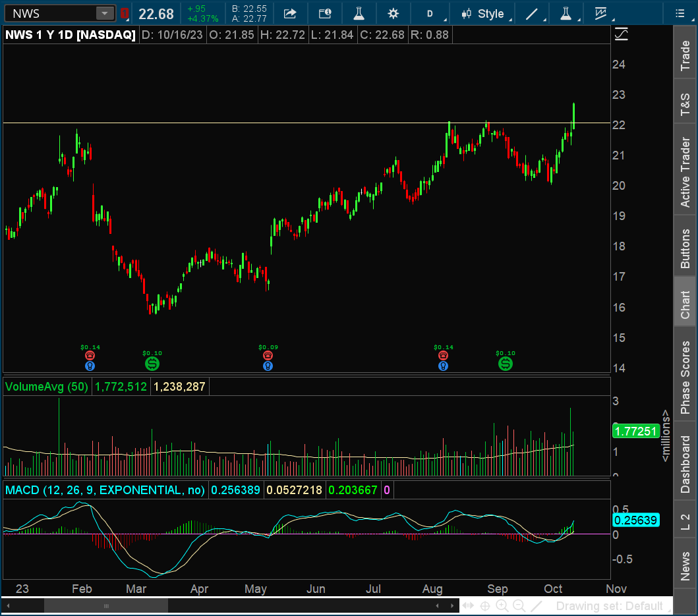This screenshot has height=616, width=698.
Task: Click the horizontal scrollbar thumb
Action: 106,605
